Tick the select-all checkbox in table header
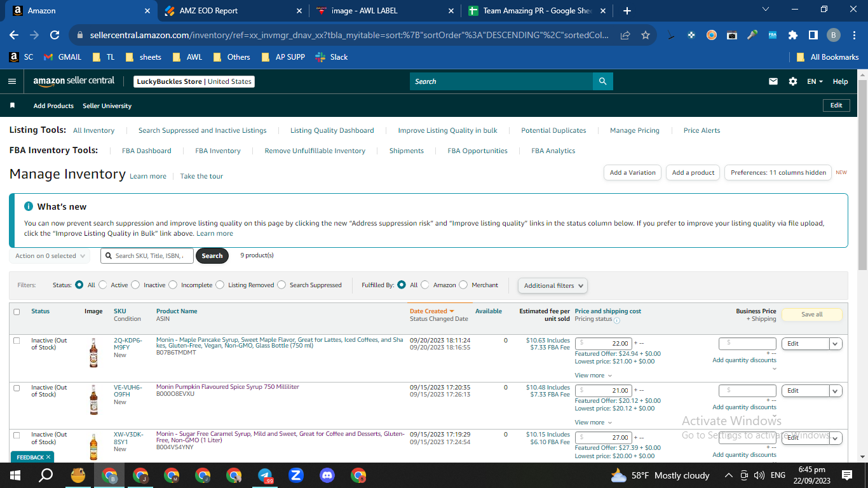Viewport: 868px width, 488px height. coord(17,311)
